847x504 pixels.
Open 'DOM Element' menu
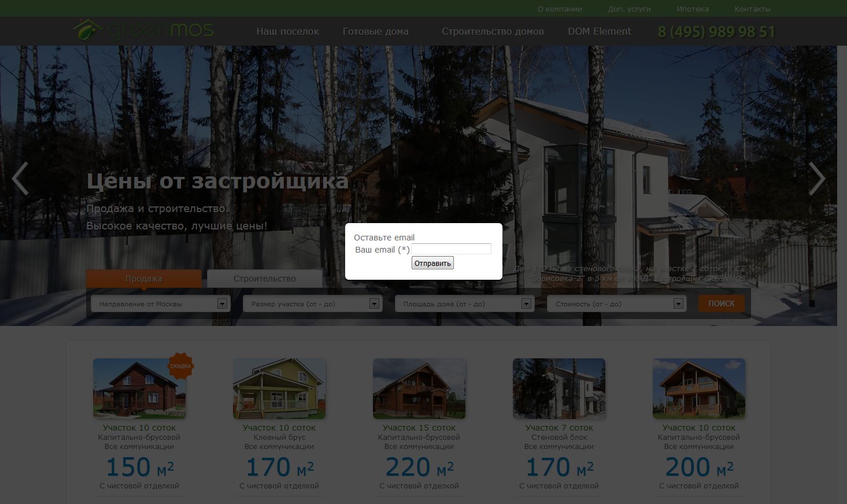[600, 31]
